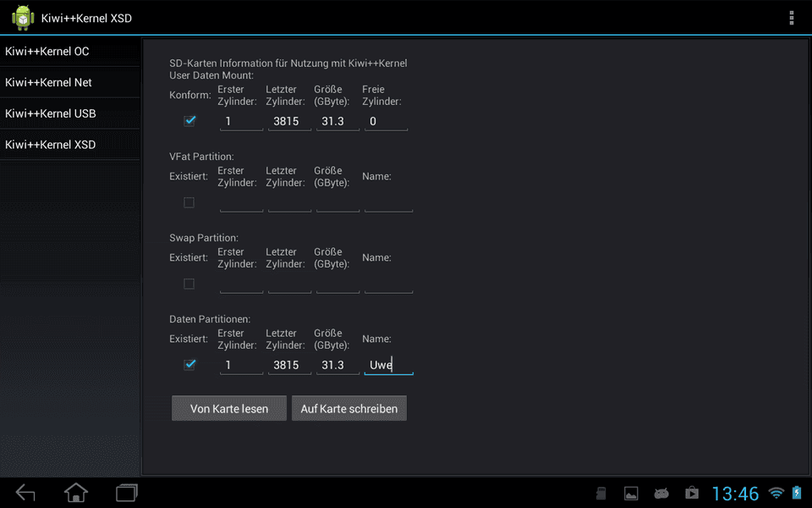Focus Swap Partition Letzter Zylinder field
Screen dimensions: 812x508
289,284
